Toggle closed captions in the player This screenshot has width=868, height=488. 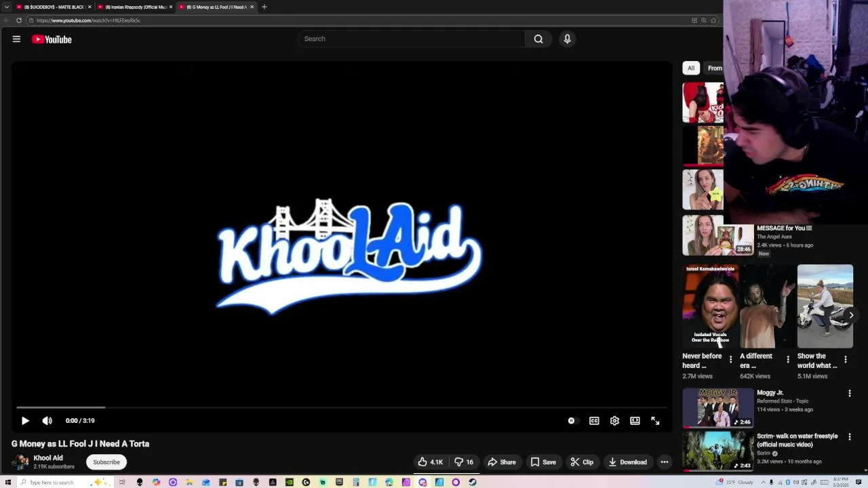(x=594, y=421)
